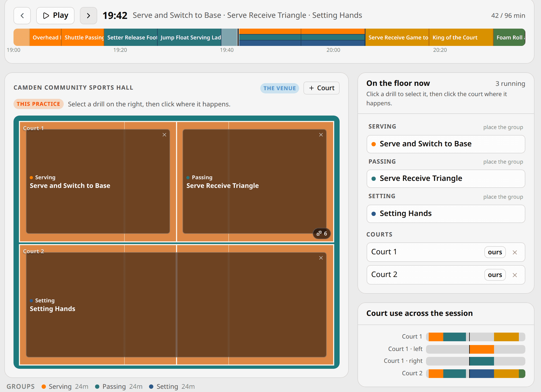
Task: Select Setter Release Foot timeline block
Action: point(131,37)
